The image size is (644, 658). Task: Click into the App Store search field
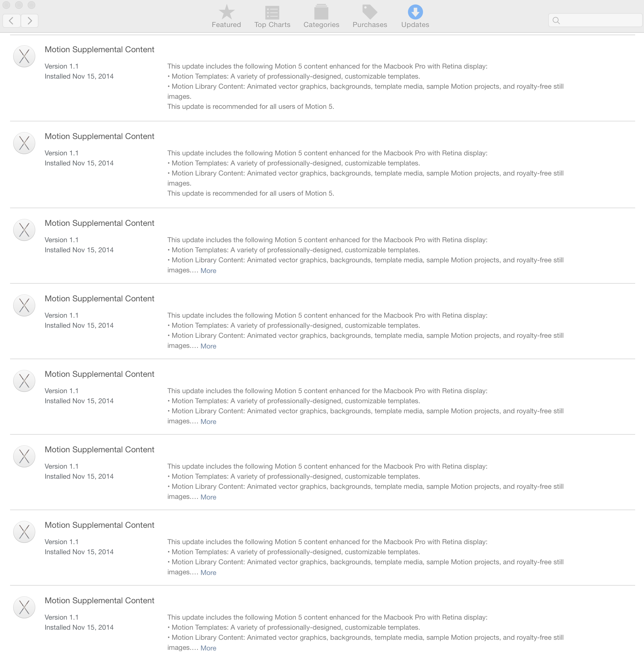[x=595, y=20]
